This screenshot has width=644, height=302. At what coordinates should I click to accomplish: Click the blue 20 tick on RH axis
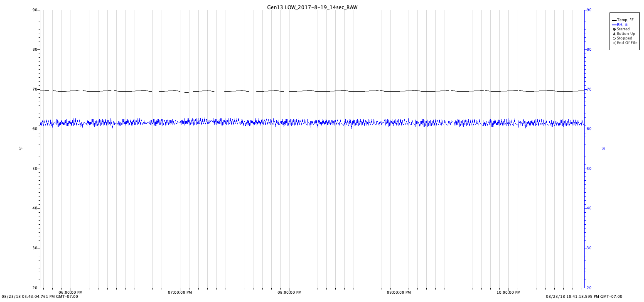pos(589,287)
